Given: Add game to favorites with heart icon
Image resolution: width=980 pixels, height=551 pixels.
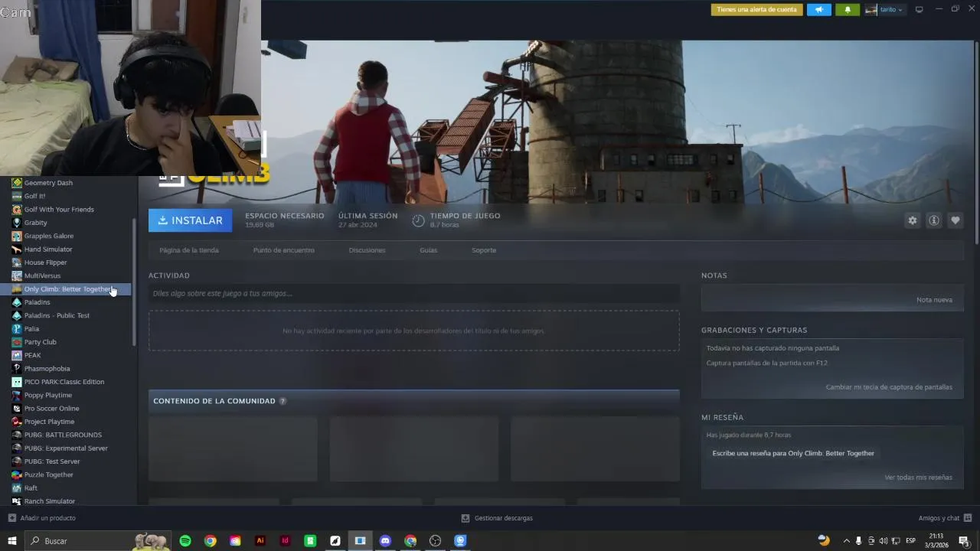Looking at the screenshot, I should (x=955, y=220).
